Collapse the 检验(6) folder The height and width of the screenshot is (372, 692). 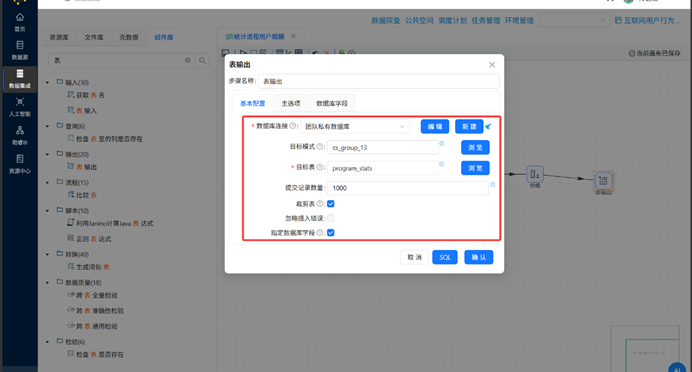(x=48, y=342)
